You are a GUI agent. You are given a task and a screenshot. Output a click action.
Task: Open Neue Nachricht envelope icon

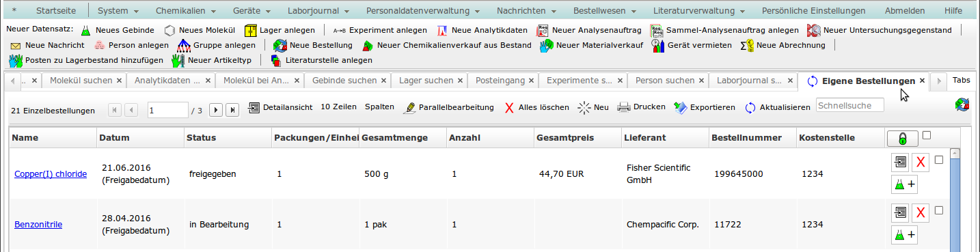click(16, 46)
